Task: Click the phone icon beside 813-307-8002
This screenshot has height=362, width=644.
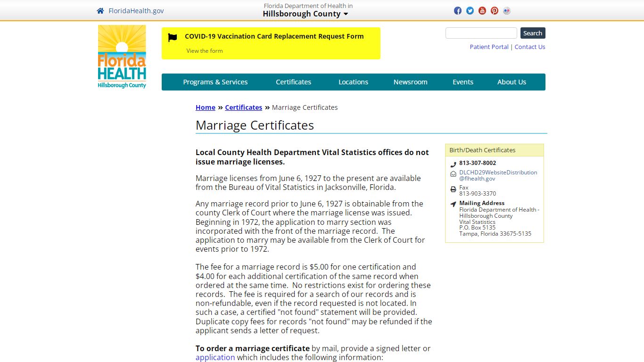Action: [453, 165]
